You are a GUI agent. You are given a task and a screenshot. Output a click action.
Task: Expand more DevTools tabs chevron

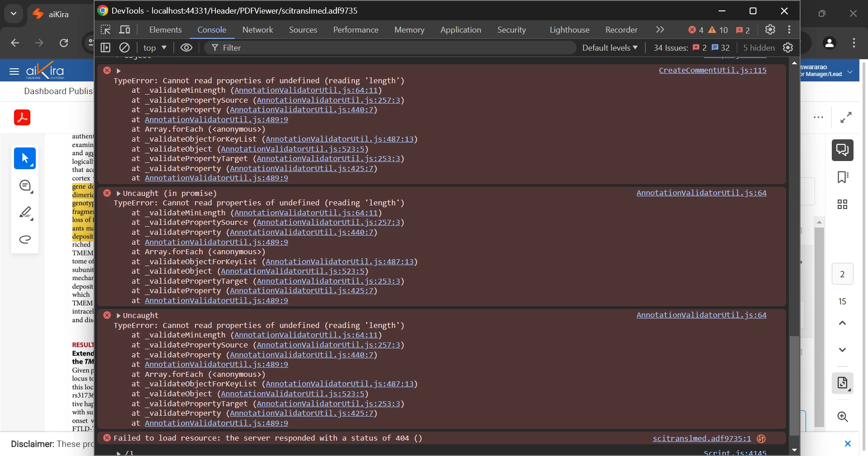tap(660, 30)
